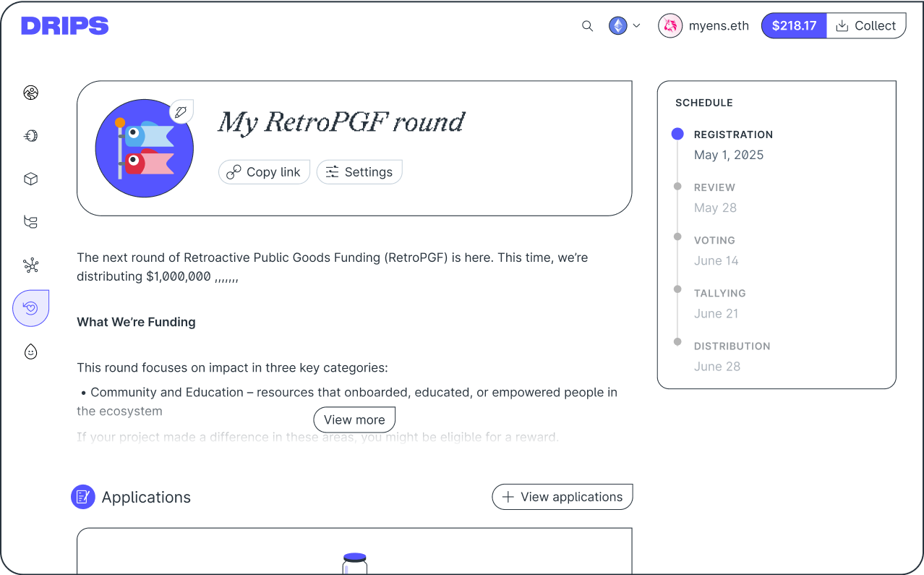Open search with the magnifier icon
This screenshot has height=575, width=924.
tap(587, 26)
